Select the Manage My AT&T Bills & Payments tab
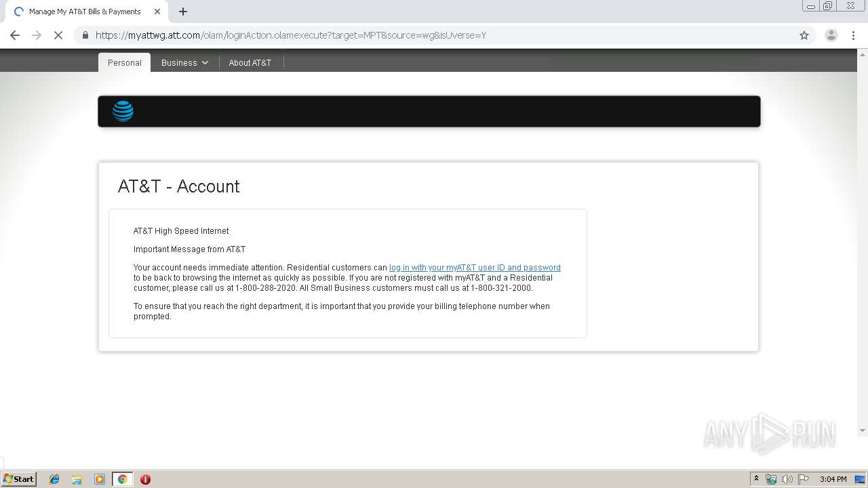 87,12
